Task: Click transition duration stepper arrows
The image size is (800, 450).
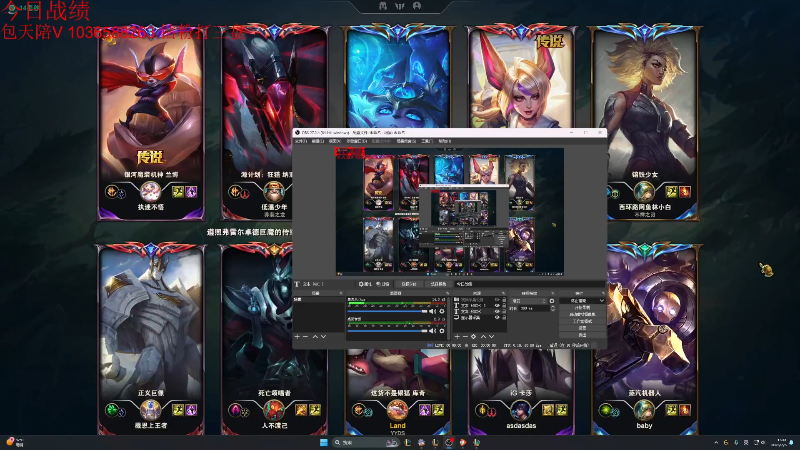Action: coord(553,308)
